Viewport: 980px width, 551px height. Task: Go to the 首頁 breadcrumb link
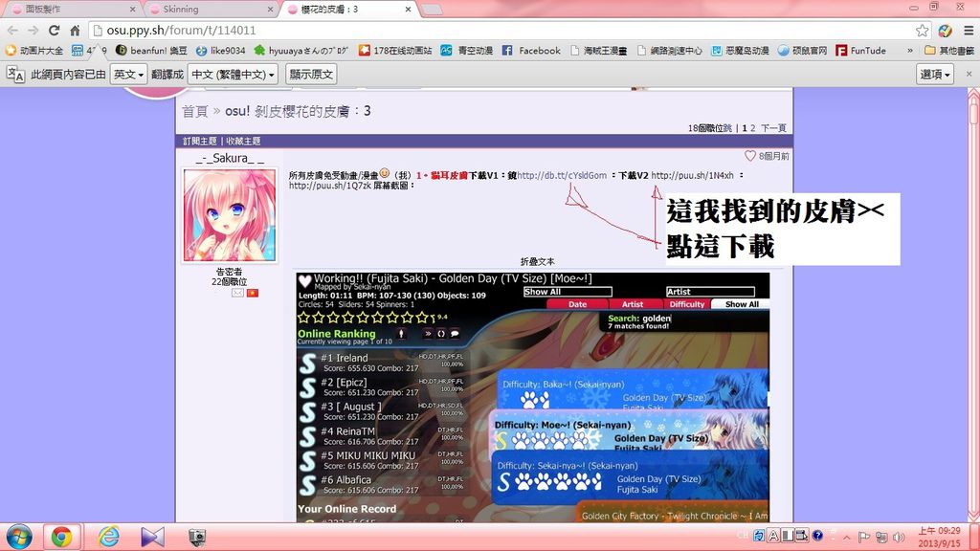pyautogui.click(x=194, y=111)
